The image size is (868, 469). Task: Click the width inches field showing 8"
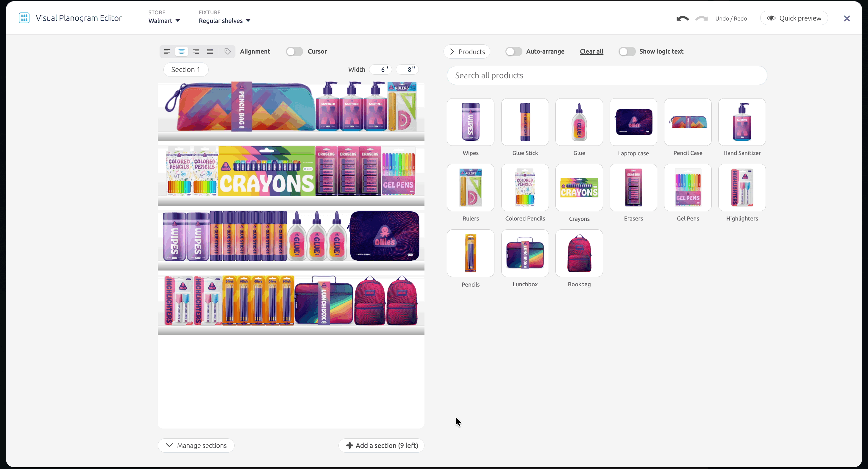coord(408,70)
